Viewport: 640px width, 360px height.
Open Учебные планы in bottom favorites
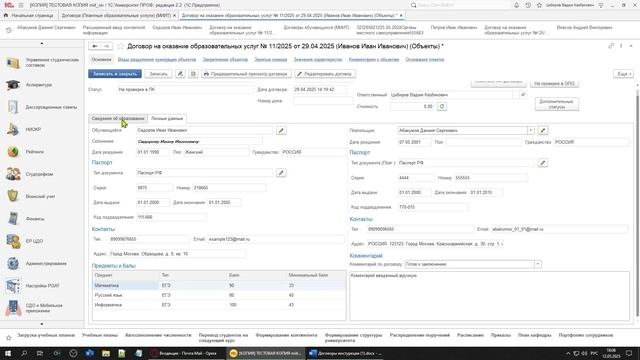pyautogui.click(x=100, y=335)
